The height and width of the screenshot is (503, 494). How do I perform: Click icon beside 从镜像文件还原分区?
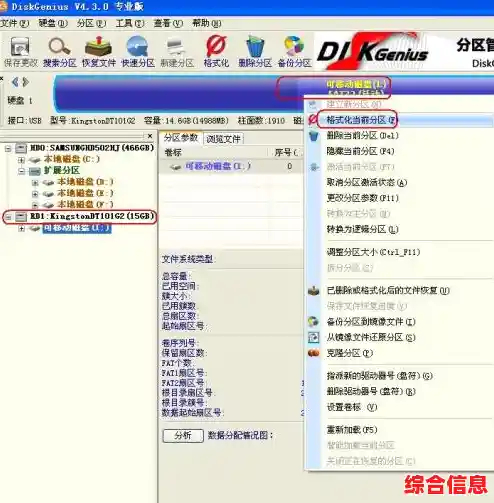(314, 337)
